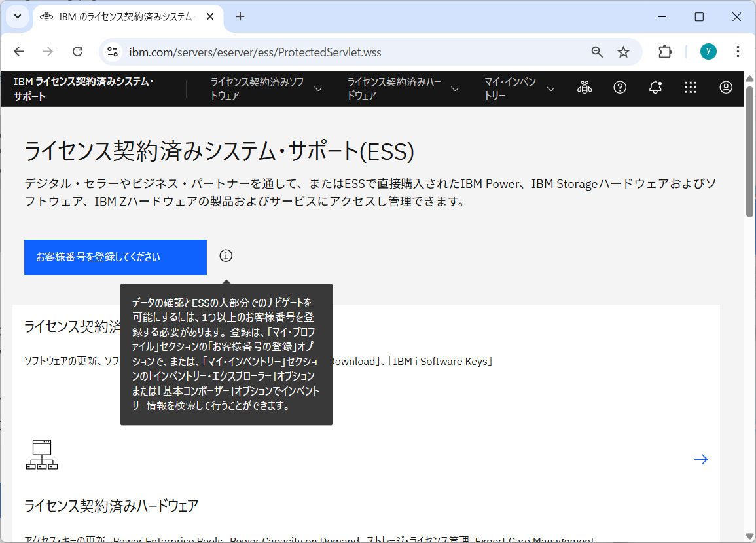This screenshot has width=756, height=543.
Task: Expand the ライセンス契約済みソフトウェア menu
Action: coord(266,89)
